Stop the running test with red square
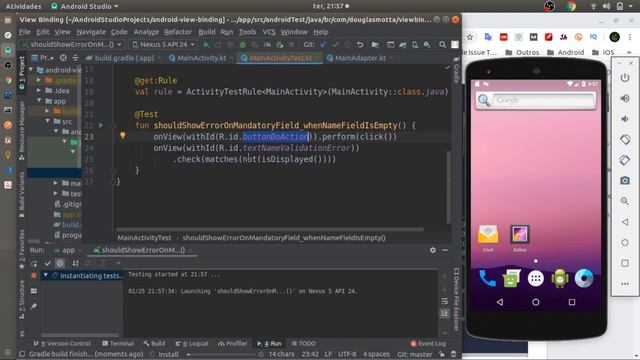 coord(34,276)
